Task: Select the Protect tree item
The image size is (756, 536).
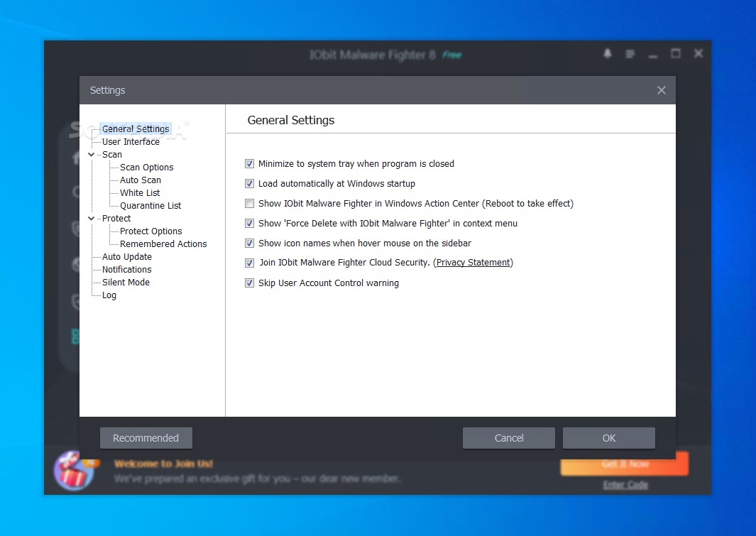Action: [x=116, y=219]
